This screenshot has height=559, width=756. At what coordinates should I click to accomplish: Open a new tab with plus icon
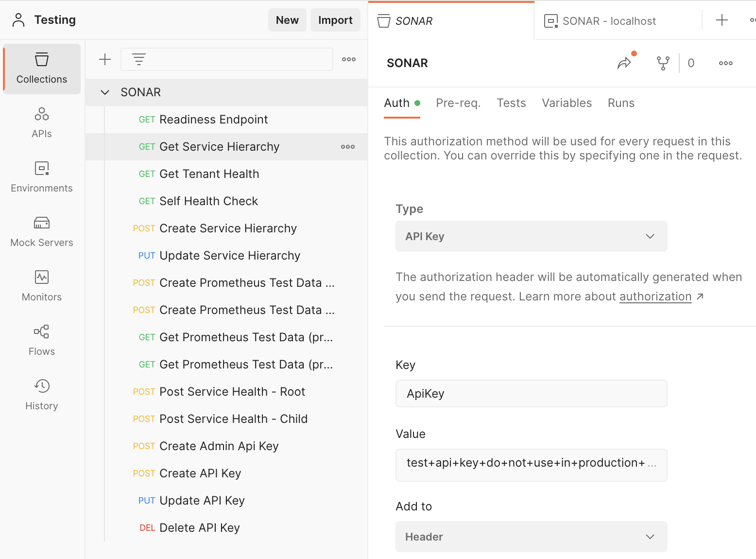[x=722, y=20]
